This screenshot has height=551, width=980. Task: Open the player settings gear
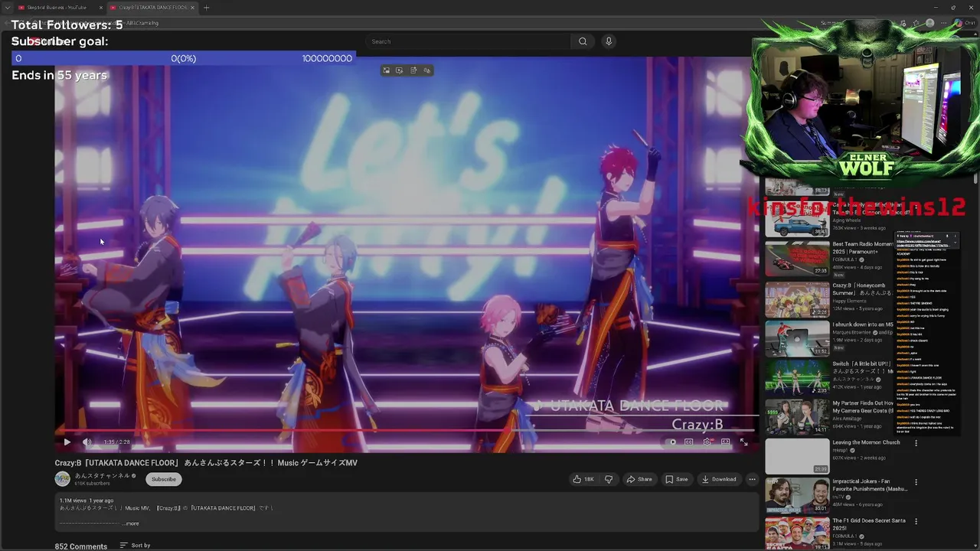pyautogui.click(x=707, y=442)
